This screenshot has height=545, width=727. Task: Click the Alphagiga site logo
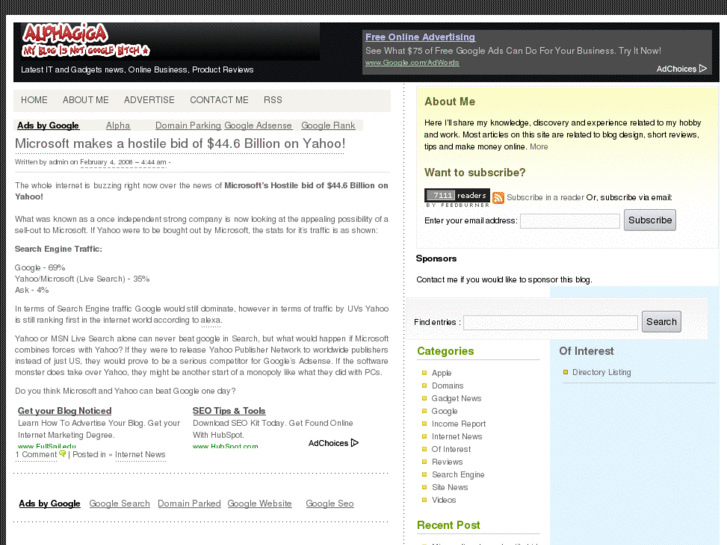pos(86,40)
